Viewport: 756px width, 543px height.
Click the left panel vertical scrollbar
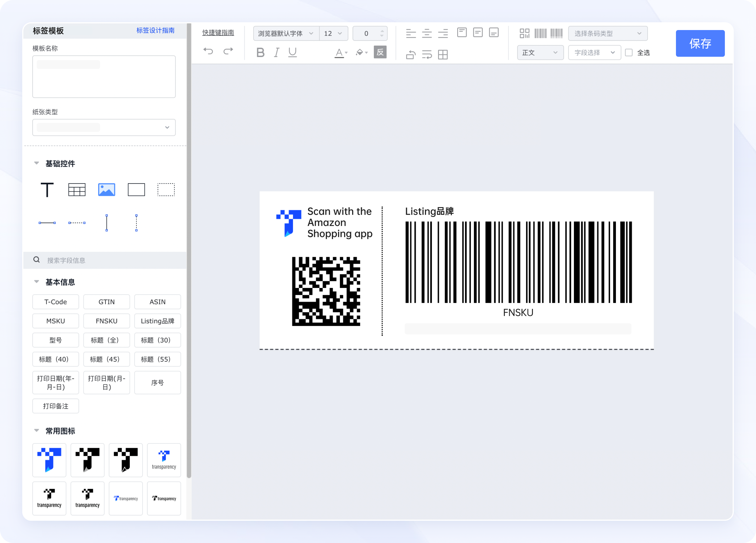point(189,250)
